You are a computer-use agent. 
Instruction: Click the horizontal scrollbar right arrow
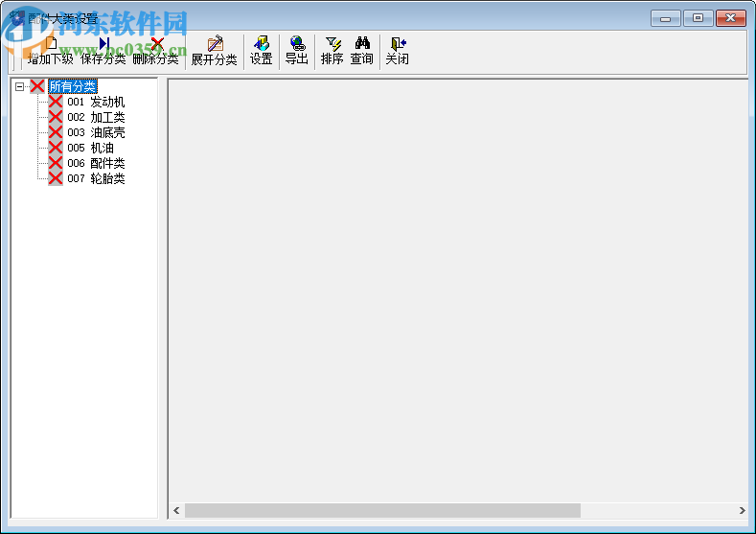[742, 510]
